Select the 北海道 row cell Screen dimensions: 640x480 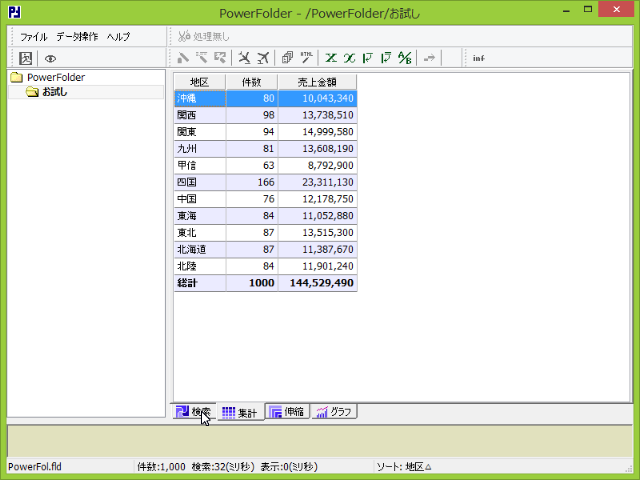[200, 249]
